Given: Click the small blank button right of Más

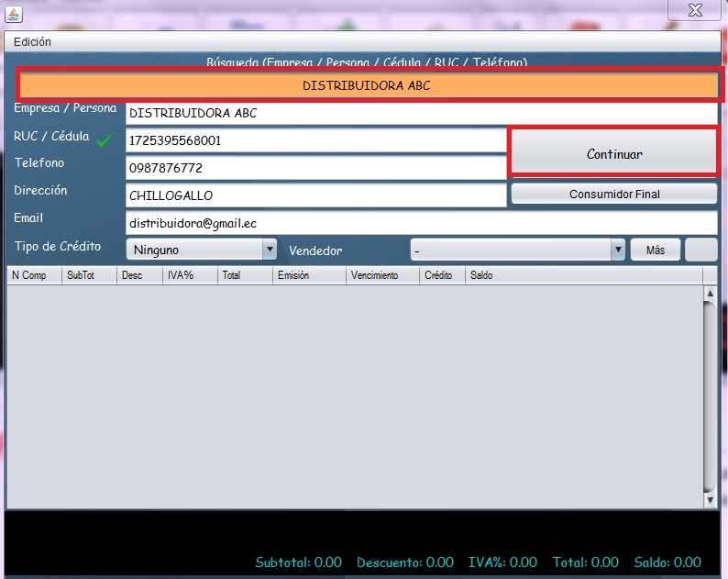Looking at the screenshot, I should 701,250.
